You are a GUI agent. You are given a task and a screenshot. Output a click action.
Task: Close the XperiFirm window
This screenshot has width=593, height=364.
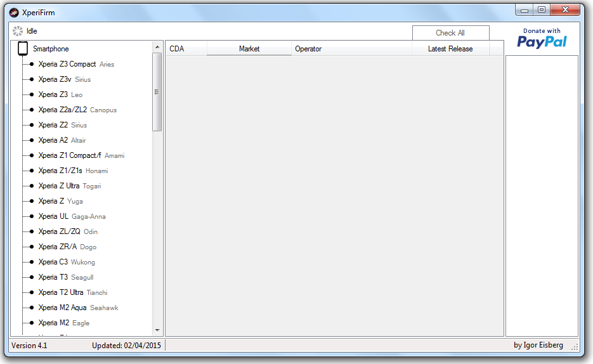coord(565,10)
